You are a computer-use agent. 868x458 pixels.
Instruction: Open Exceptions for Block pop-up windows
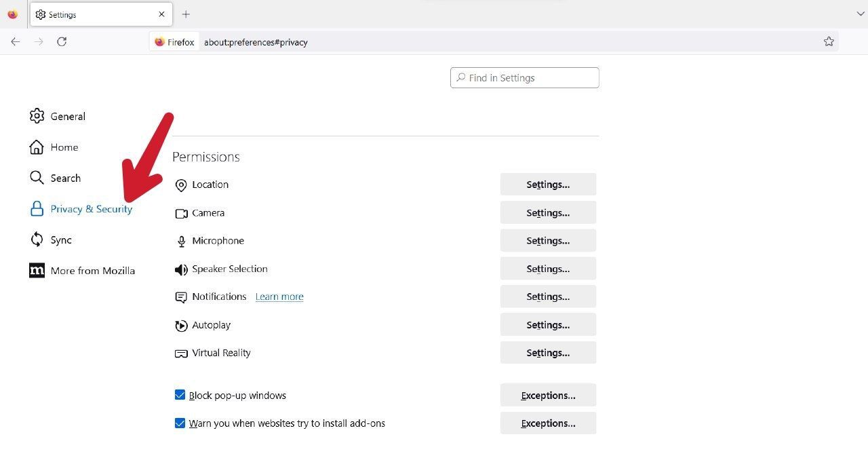pyautogui.click(x=548, y=396)
